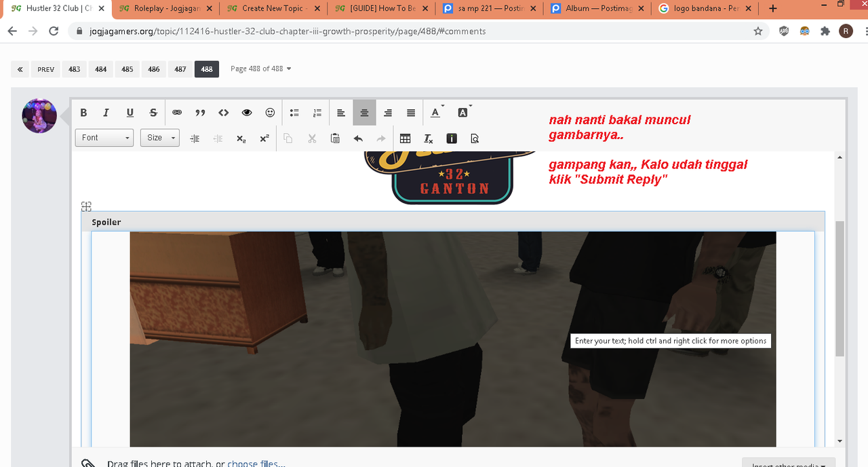
Task: Click the choose files link
Action: pos(256,463)
